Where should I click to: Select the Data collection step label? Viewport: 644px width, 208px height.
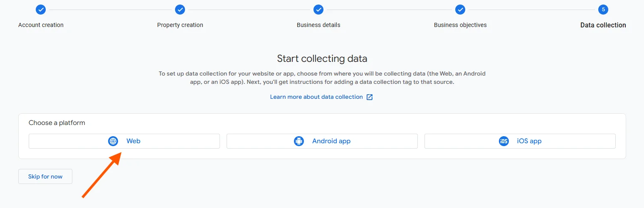coord(603,25)
